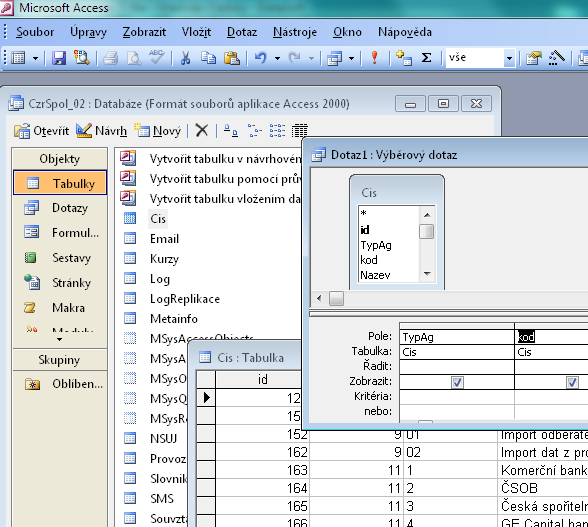Switch to large icons view

coord(231,131)
